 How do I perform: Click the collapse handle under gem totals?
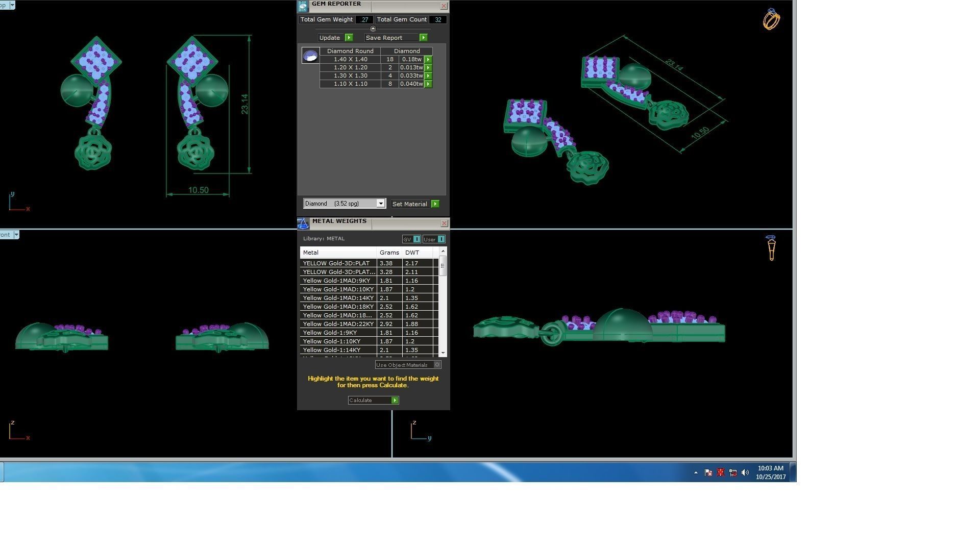tap(373, 29)
